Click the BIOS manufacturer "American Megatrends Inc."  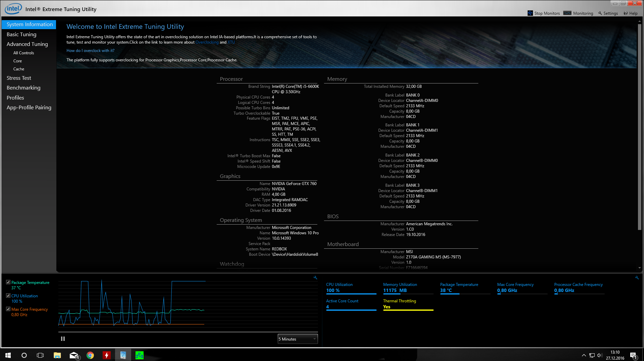tap(429, 224)
